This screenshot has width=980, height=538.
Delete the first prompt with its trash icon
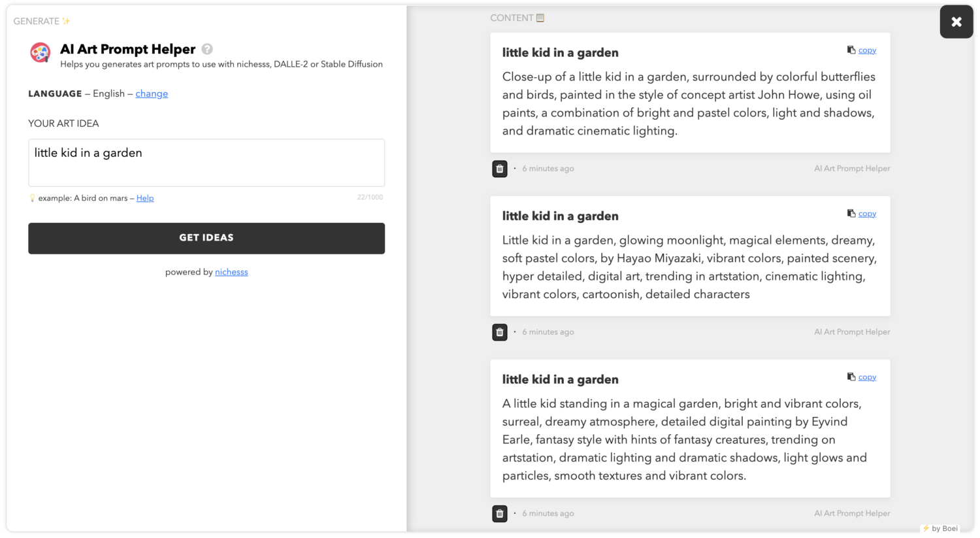point(499,169)
